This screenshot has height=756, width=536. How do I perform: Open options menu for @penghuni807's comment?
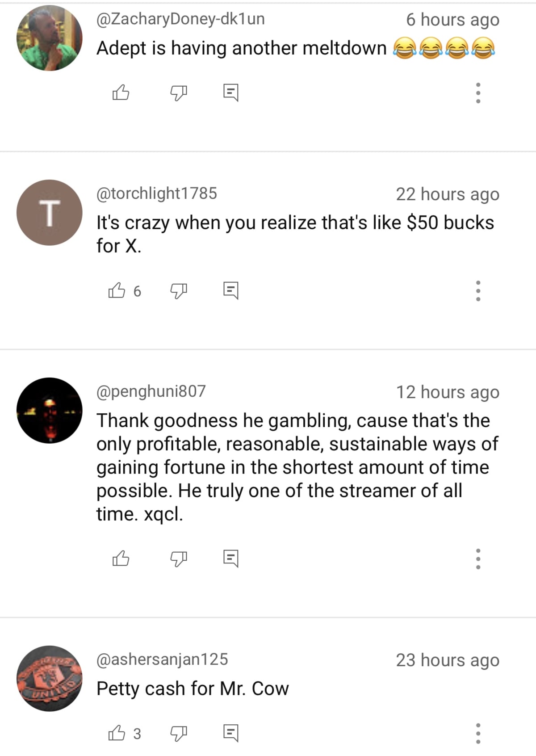[x=477, y=558]
